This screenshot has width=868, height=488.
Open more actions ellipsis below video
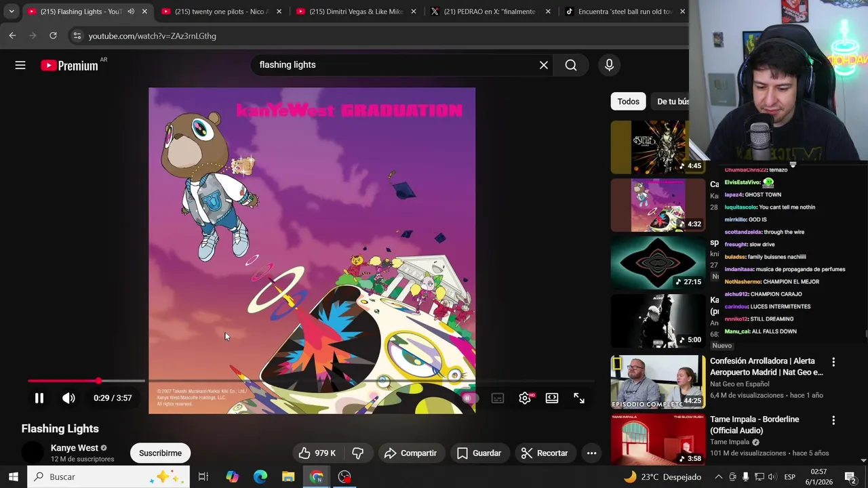(592, 453)
